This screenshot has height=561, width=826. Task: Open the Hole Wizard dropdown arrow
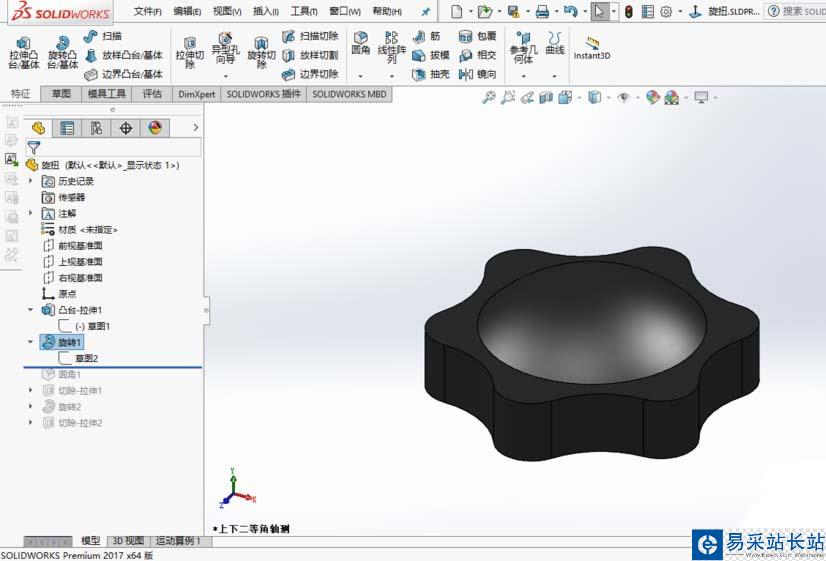tap(225, 76)
